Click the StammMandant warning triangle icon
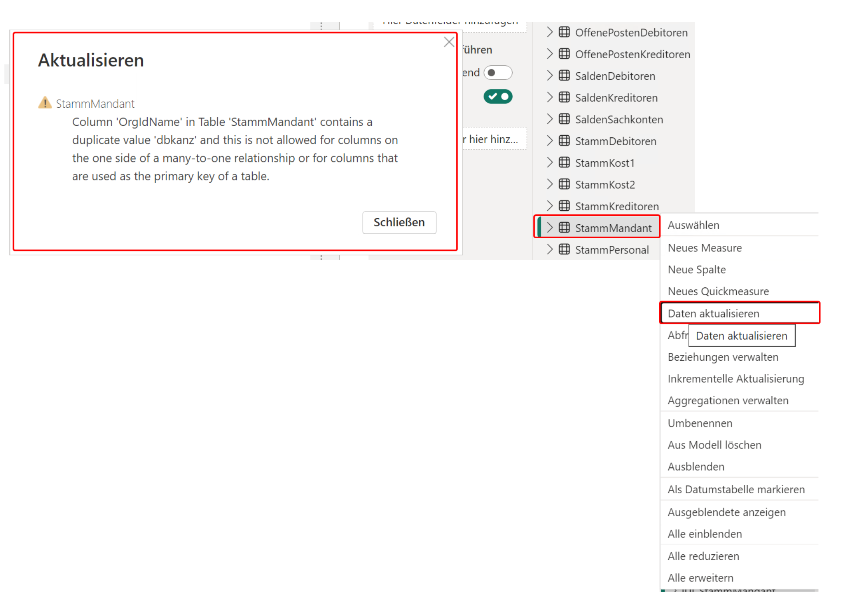This screenshot has height=607, width=868. [x=45, y=103]
